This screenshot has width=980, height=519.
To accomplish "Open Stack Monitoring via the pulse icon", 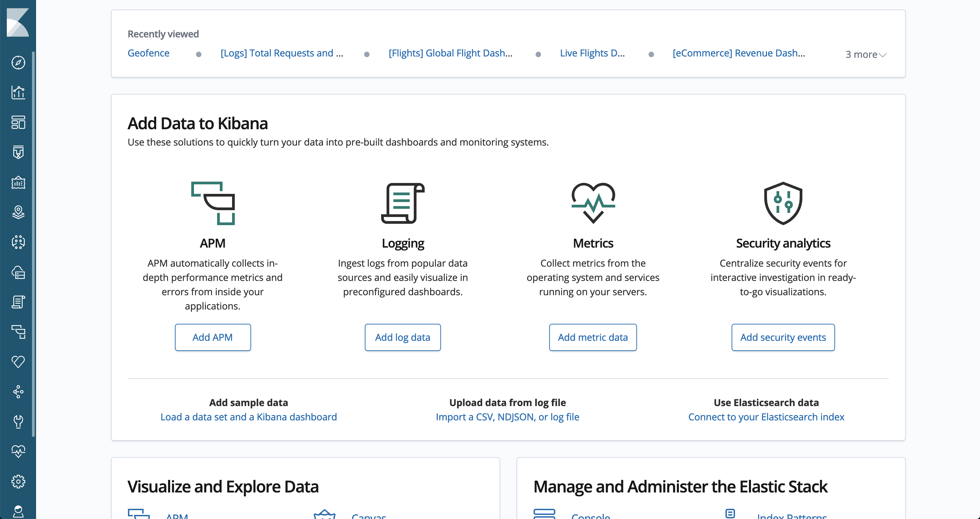I will point(18,452).
